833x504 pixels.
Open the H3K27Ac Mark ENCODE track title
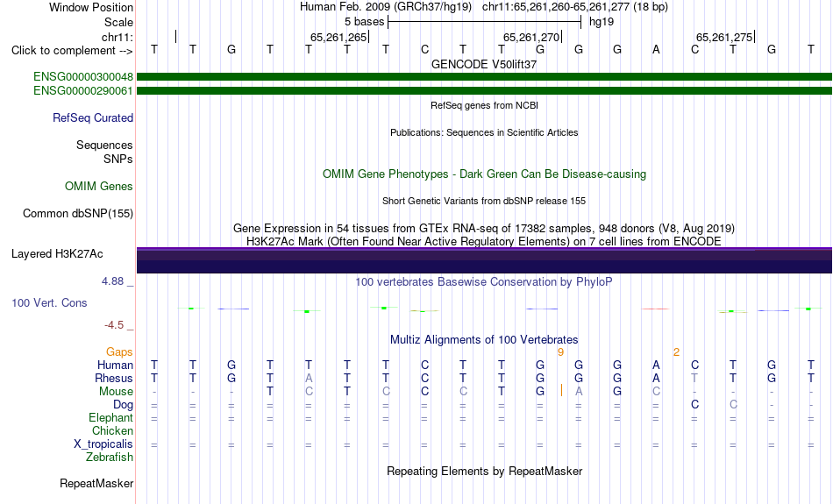click(484, 242)
